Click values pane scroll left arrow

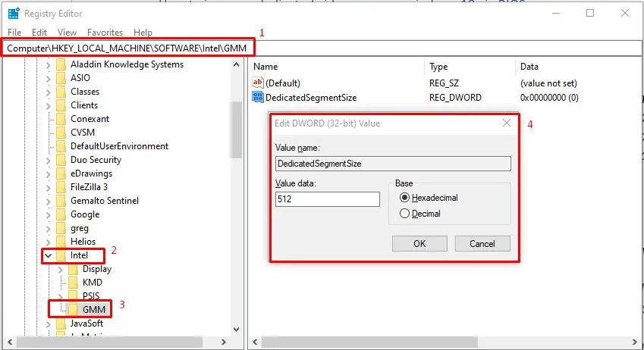255,342
